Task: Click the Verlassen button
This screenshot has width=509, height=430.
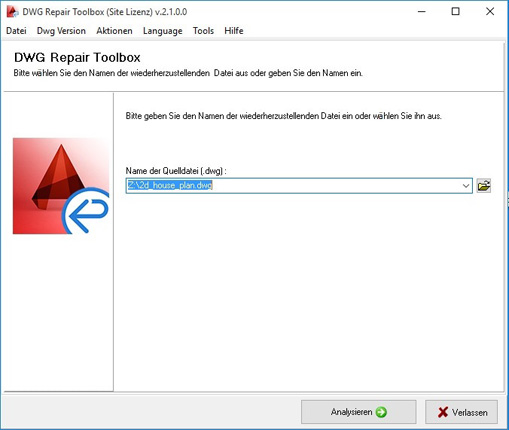Action: (462, 412)
